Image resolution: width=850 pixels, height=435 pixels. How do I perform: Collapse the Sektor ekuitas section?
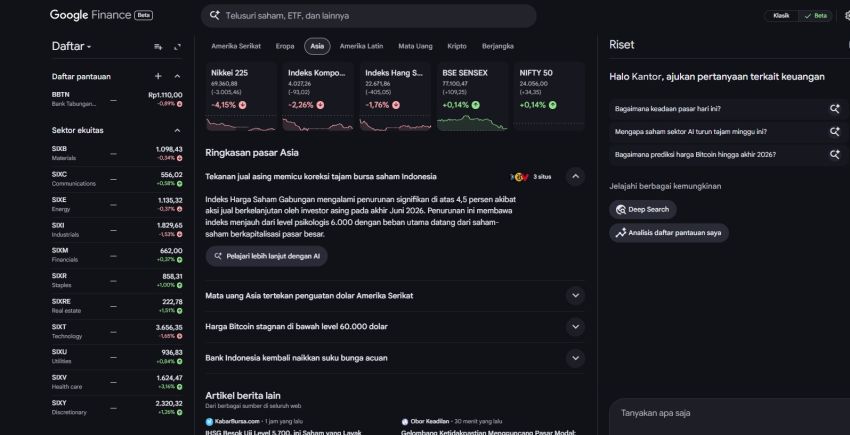pyautogui.click(x=177, y=130)
